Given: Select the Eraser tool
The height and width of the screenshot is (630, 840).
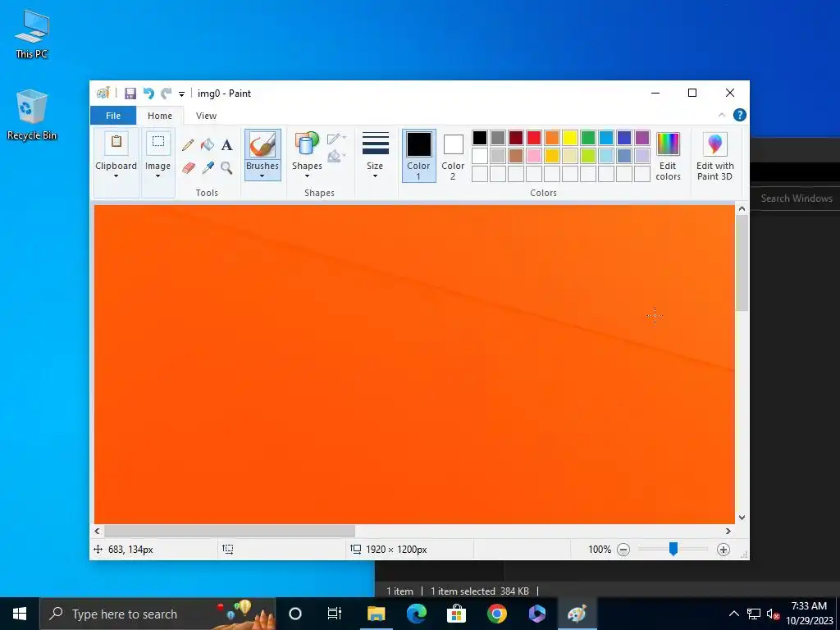Looking at the screenshot, I should point(188,168).
